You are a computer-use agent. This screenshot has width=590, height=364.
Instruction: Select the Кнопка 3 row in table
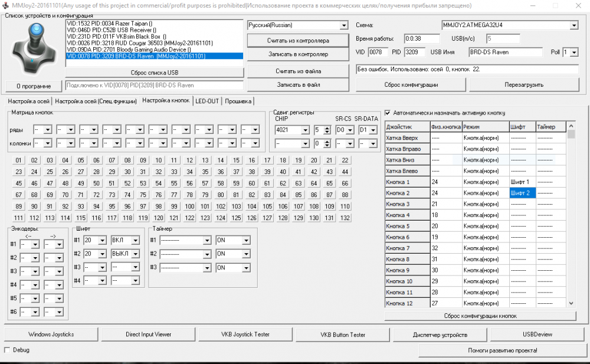point(407,204)
